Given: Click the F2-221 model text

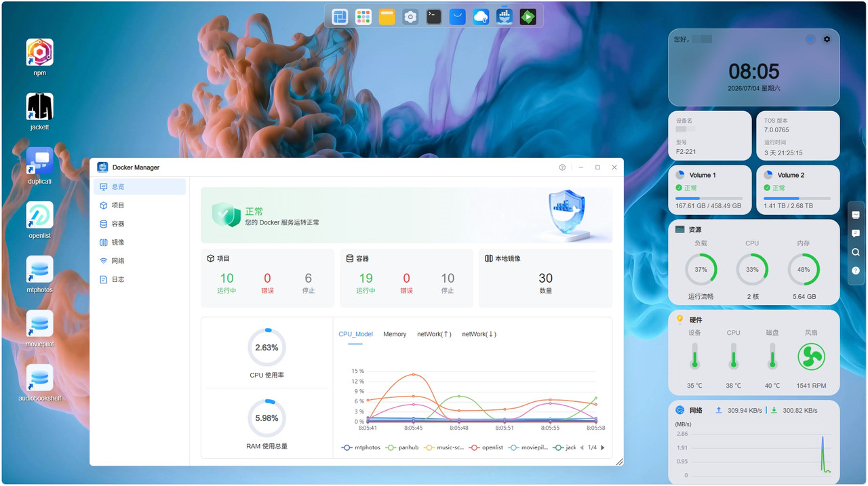Looking at the screenshot, I should coord(686,152).
